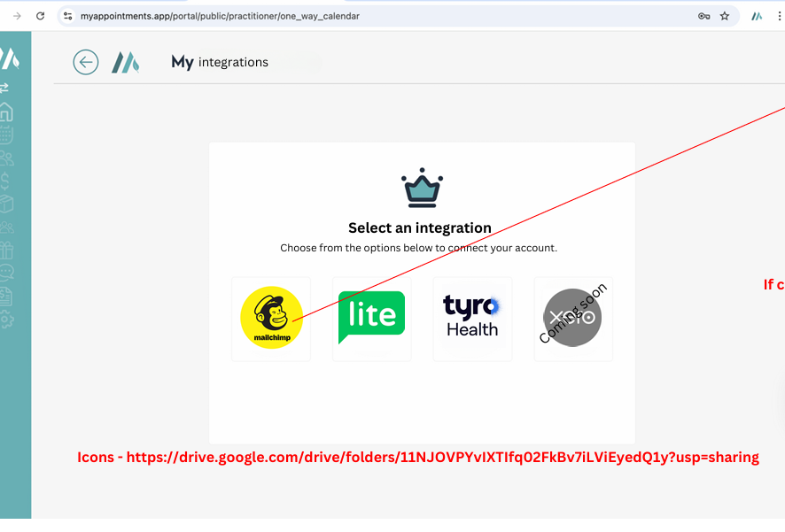
Task: Open the settings gear in sidebar
Action: (x=6, y=320)
